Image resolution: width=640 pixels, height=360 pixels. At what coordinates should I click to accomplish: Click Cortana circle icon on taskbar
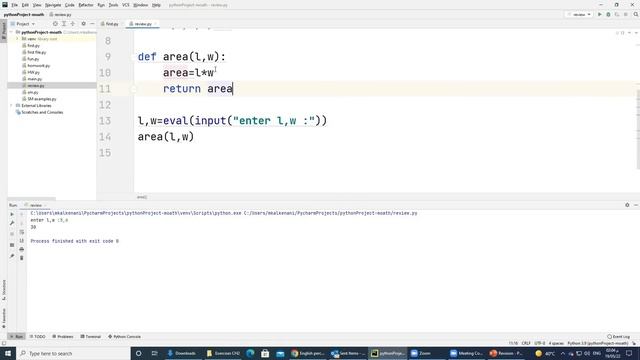click(x=139, y=353)
